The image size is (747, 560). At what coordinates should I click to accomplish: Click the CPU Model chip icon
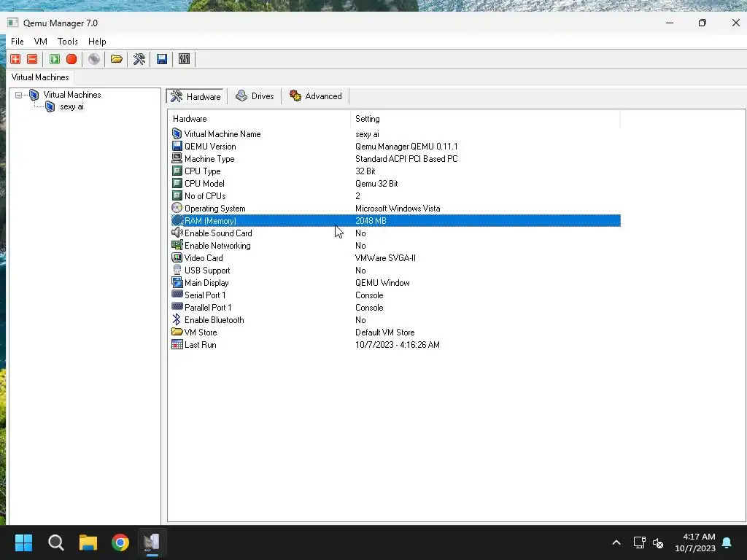pos(177,183)
